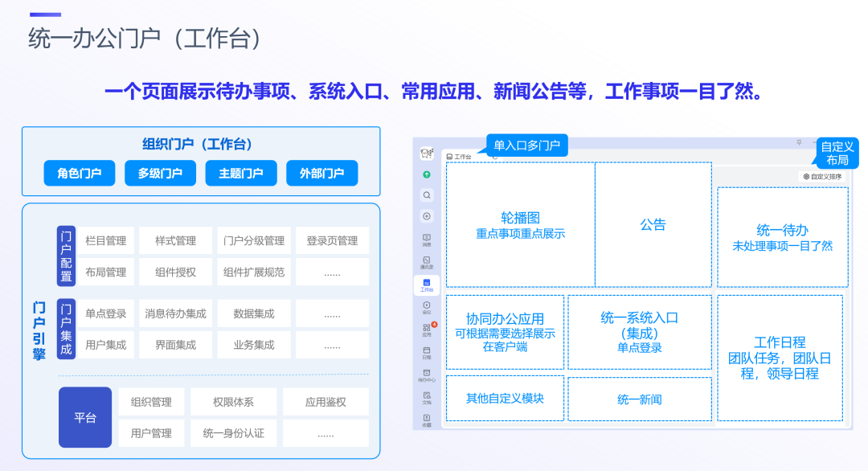The image size is (868, 471).
Task: Click the 外部门户 button
Action: point(321,173)
